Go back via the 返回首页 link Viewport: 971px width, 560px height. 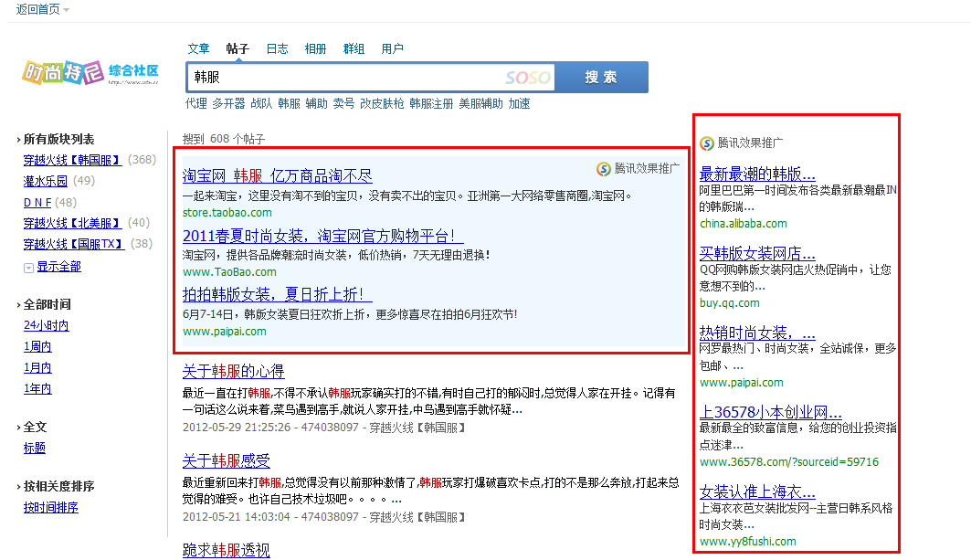37,9
